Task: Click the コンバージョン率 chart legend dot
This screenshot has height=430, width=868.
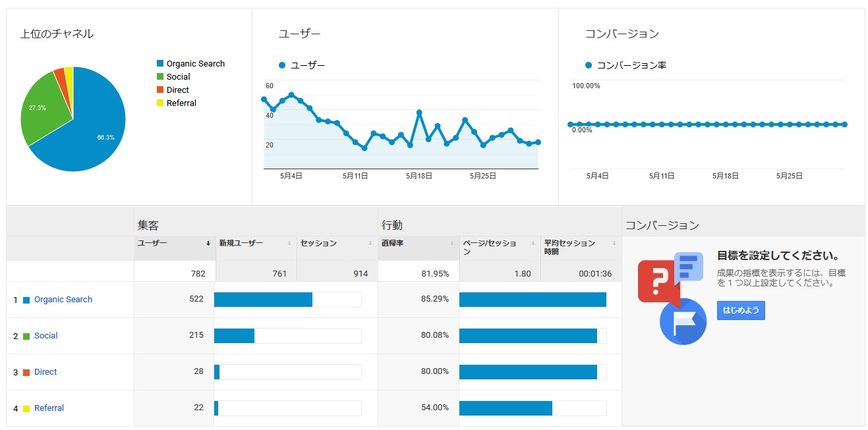Action: [589, 65]
